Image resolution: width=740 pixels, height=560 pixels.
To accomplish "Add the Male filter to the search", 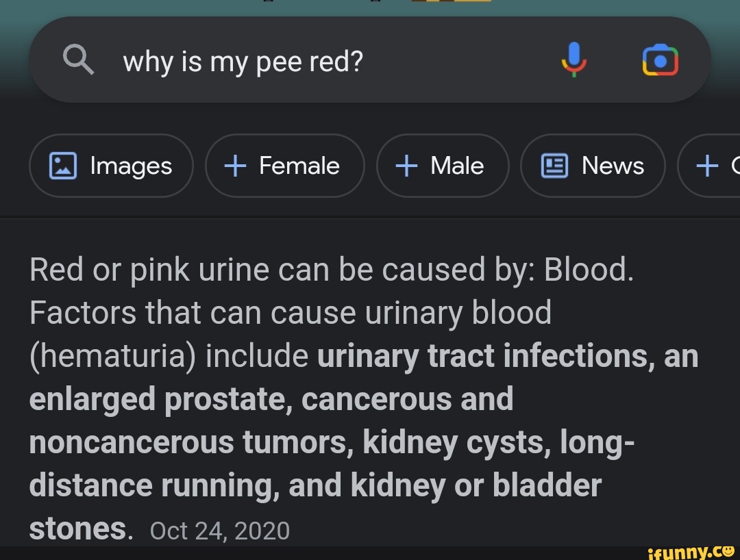I will point(443,165).
